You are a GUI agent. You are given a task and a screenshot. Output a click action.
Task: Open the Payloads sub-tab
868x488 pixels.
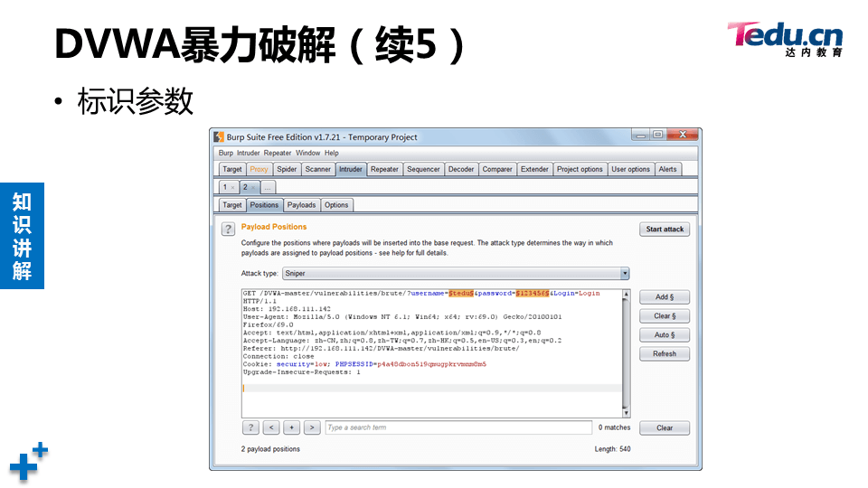[301, 205]
